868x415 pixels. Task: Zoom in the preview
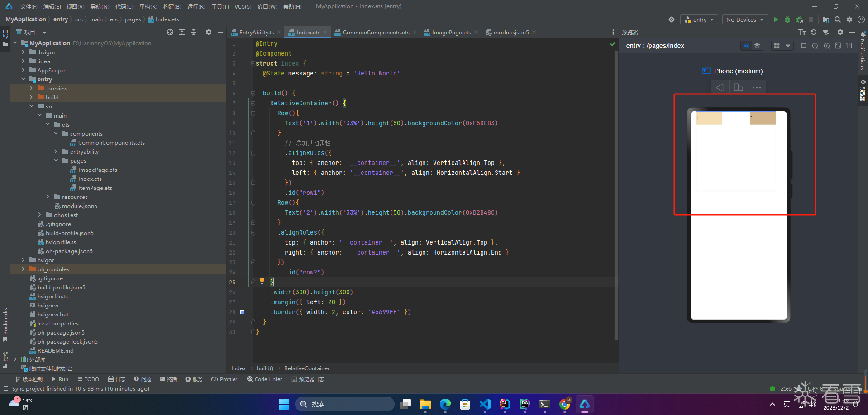pyautogui.click(x=827, y=46)
